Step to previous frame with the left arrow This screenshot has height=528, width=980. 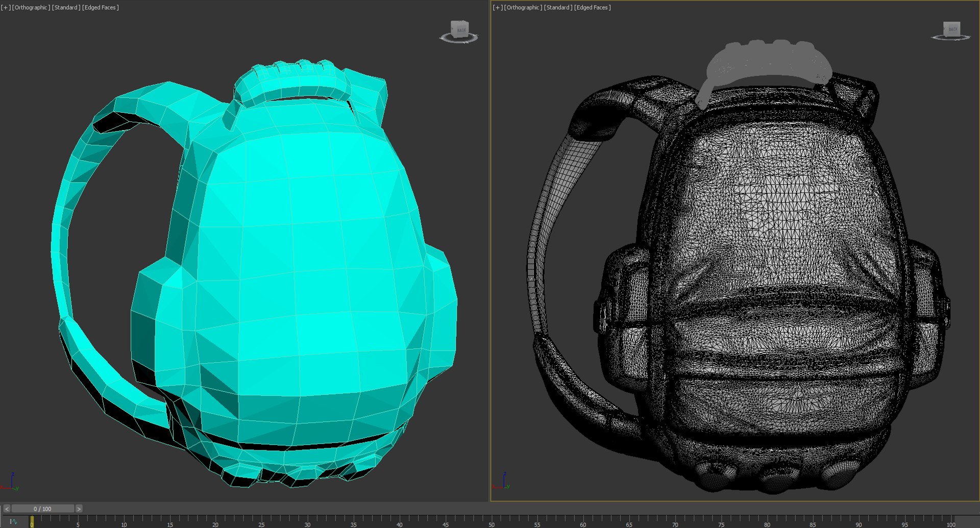coord(7,509)
